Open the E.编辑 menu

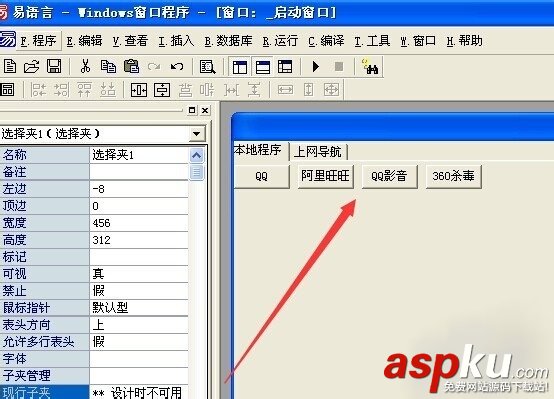(x=84, y=41)
